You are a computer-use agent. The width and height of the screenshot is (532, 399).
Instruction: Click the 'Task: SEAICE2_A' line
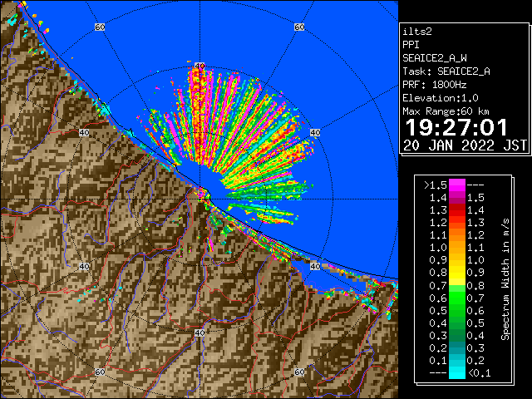click(x=446, y=71)
